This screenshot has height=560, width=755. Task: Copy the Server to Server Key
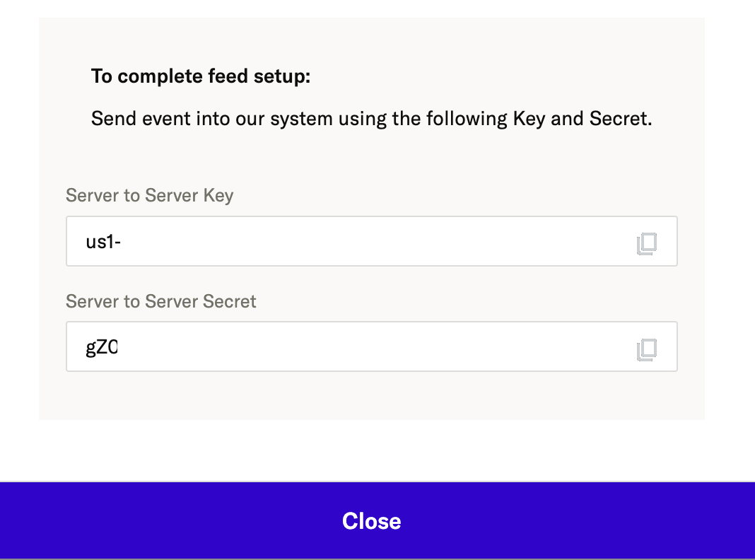coord(647,244)
